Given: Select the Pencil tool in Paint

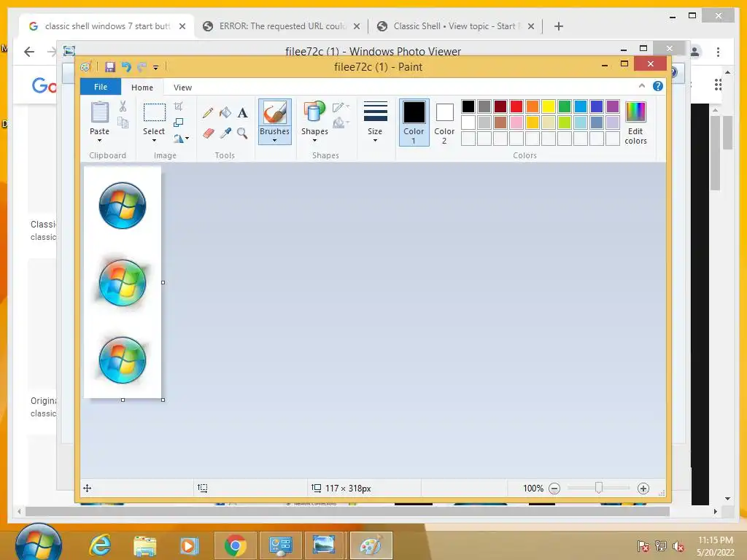Looking at the screenshot, I should (208, 113).
